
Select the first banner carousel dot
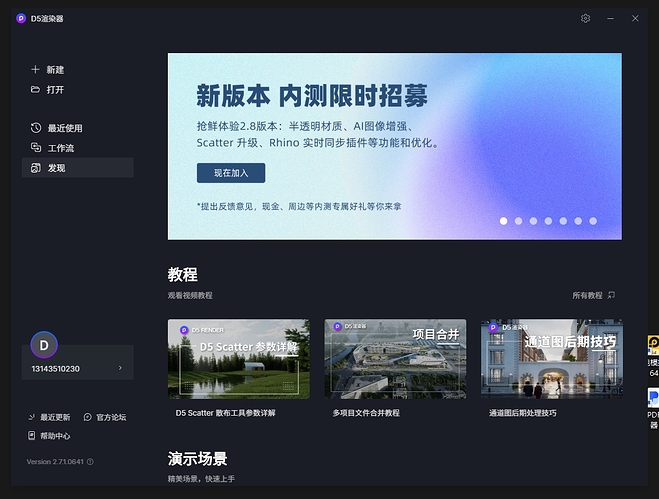[503, 221]
